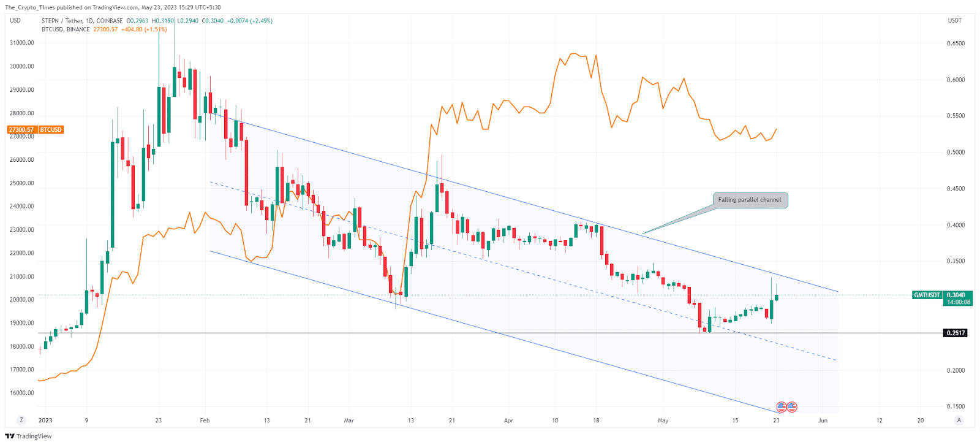Click the 19000.00 left axis label
The image size is (980, 445).
pos(22,323)
